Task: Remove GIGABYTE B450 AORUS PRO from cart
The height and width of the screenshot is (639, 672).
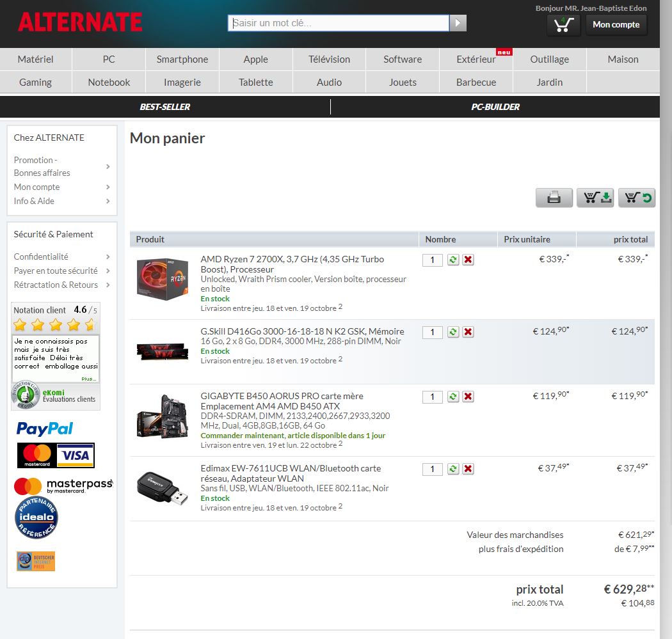Action: tap(468, 397)
